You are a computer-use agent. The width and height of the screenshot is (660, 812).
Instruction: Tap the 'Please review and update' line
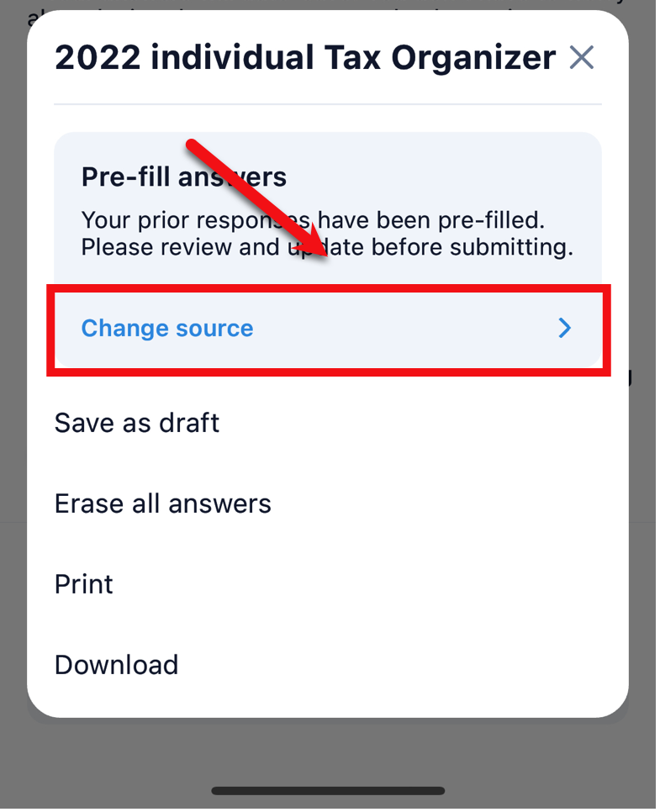[327, 248]
